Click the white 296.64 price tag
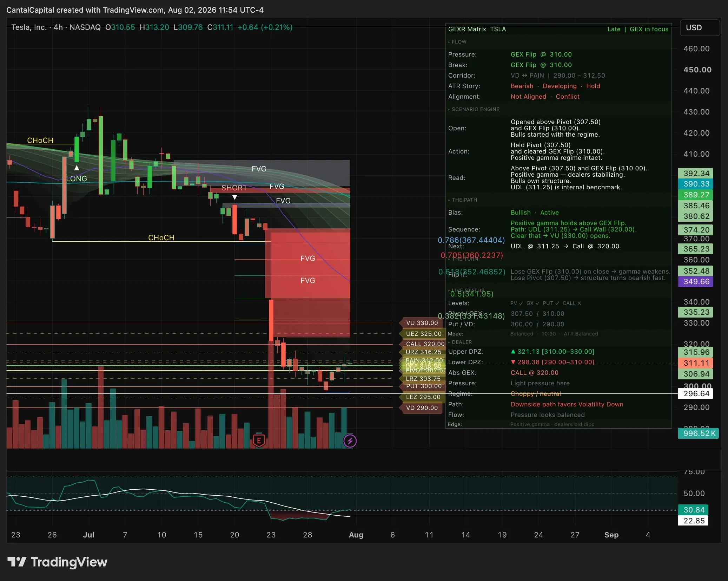 click(x=696, y=393)
